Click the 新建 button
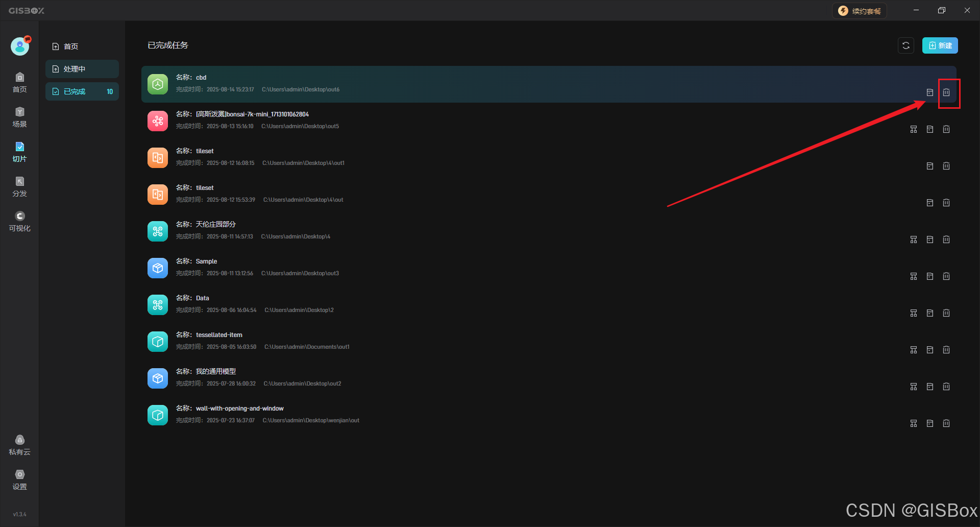This screenshot has width=980, height=527. (940, 45)
